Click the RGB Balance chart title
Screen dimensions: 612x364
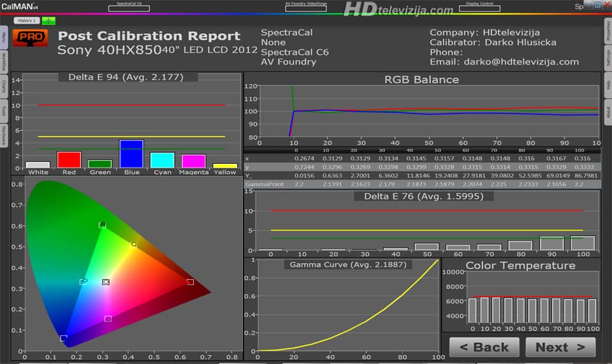[421, 80]
